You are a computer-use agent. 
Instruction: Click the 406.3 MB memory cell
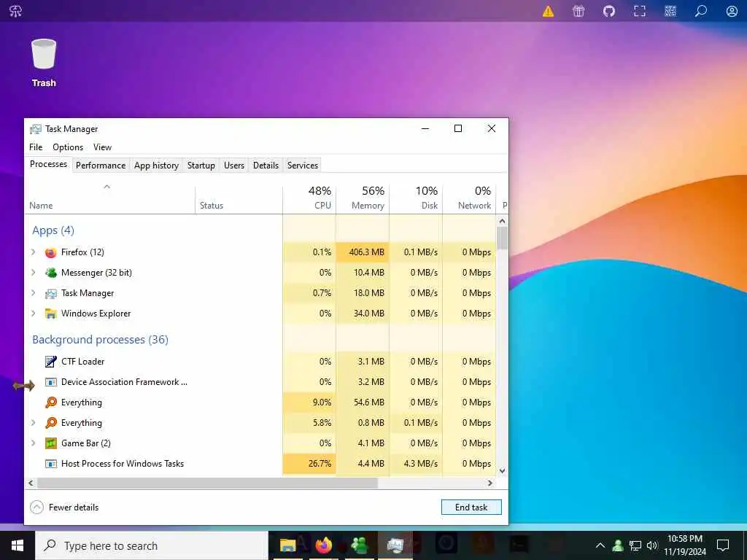(363, 252)
